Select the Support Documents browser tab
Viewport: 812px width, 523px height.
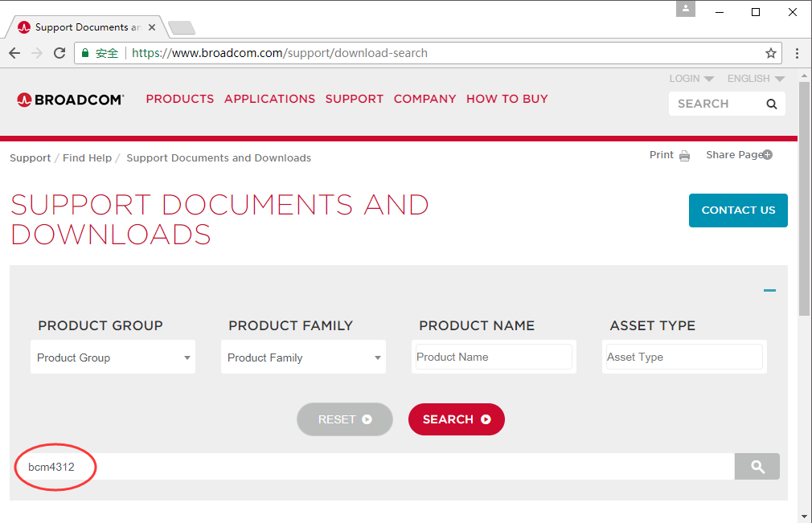(x=85, y=27)
